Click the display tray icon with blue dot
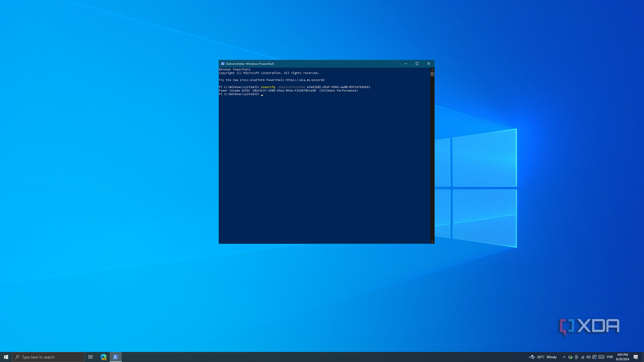 click(594, 357)
